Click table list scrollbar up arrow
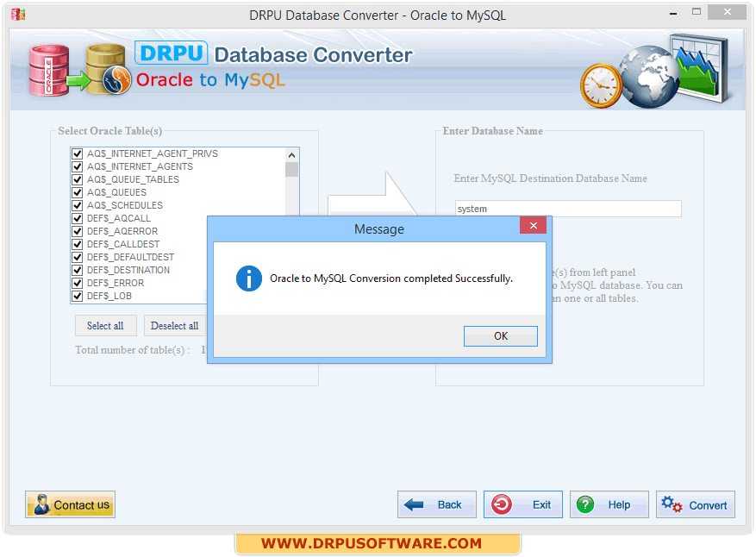 [291, 155]
